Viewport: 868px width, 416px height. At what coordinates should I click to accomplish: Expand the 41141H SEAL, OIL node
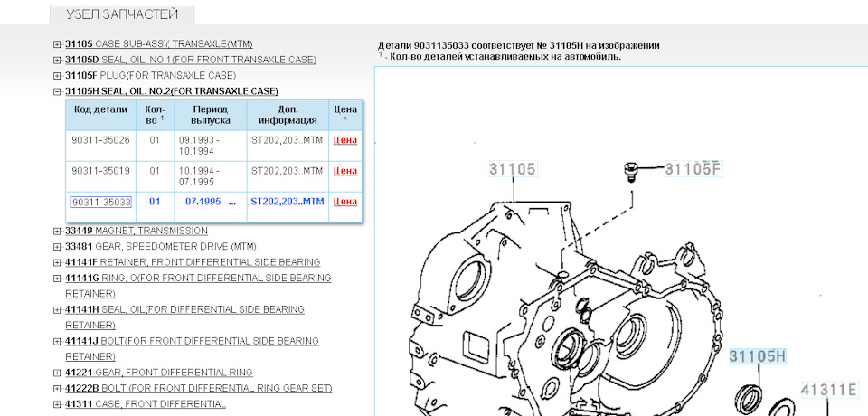click(57, 309)
